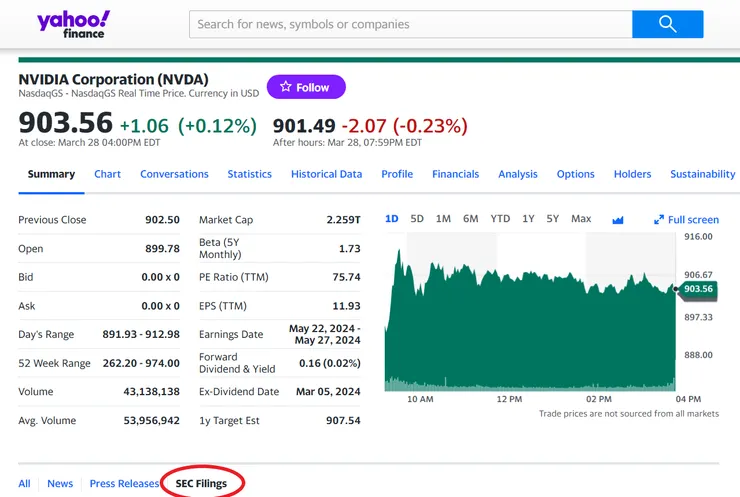
Task: Open the Options tab
Action: pos(575,174)
